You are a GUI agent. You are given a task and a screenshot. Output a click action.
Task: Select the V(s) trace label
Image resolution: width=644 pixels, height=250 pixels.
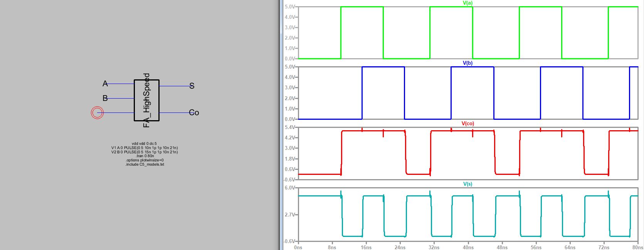[467, 184]
